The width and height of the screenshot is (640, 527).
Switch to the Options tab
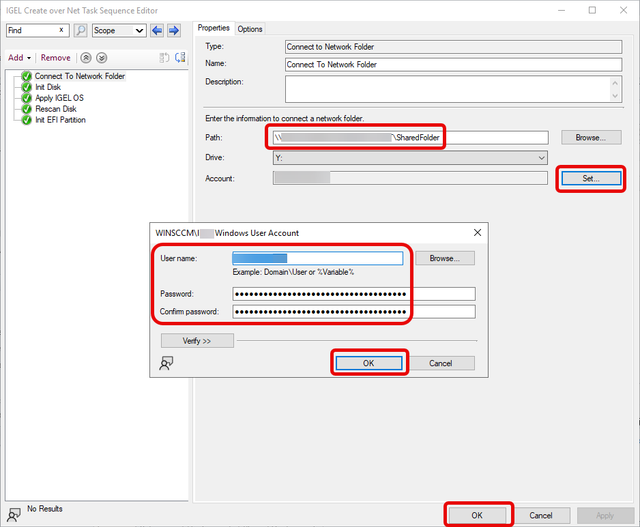coord(250,28)
